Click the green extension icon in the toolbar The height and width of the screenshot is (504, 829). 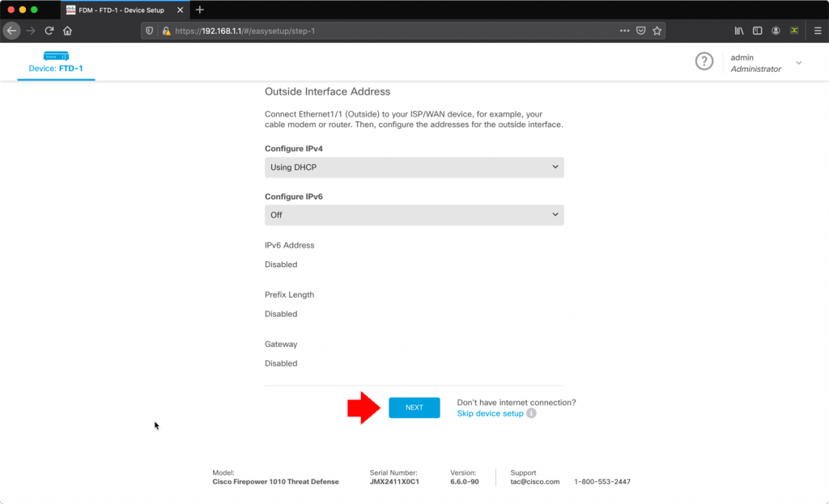tap(793, 30)
